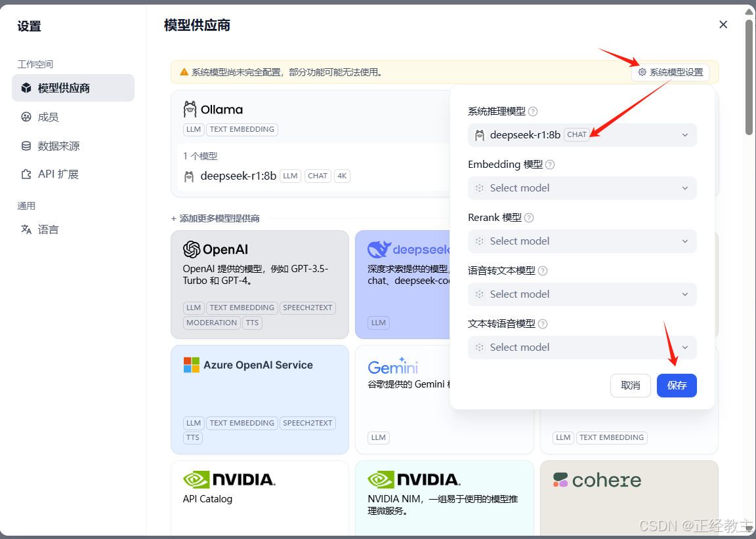Click the 保存 button
The height and width of the screenshot is (539, 756).
(x=677, y=386)
